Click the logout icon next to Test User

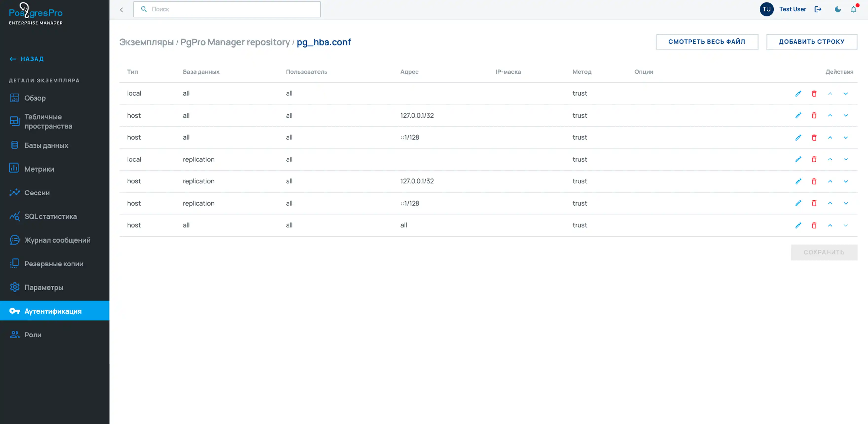818,9
